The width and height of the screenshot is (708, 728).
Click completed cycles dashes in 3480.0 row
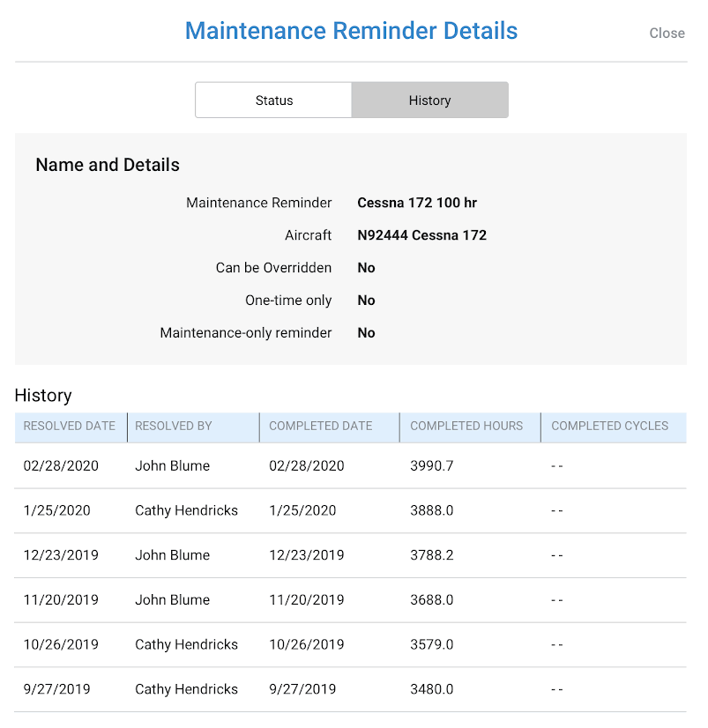click(557, 689)
